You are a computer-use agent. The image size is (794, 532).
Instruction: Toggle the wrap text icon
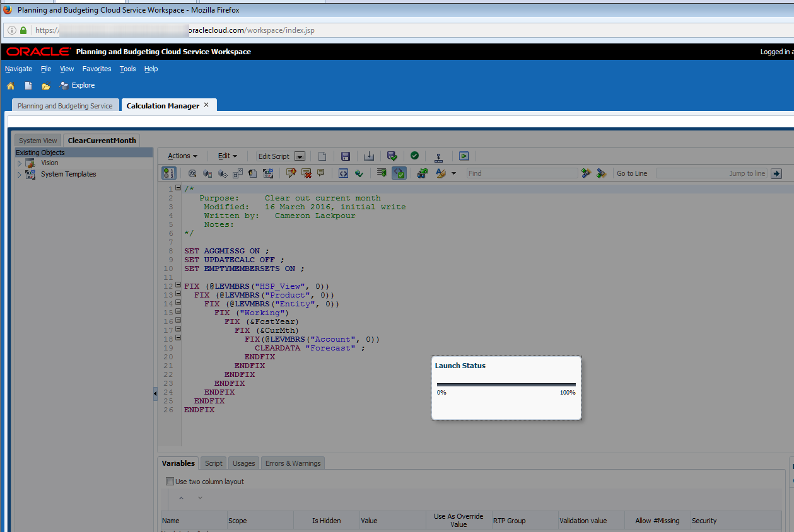[381, 173]
